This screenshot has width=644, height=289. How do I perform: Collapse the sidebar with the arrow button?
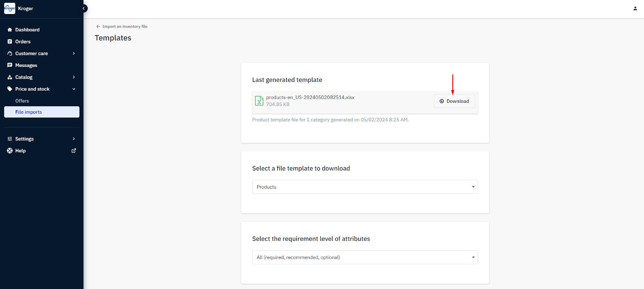pos(84,8)
